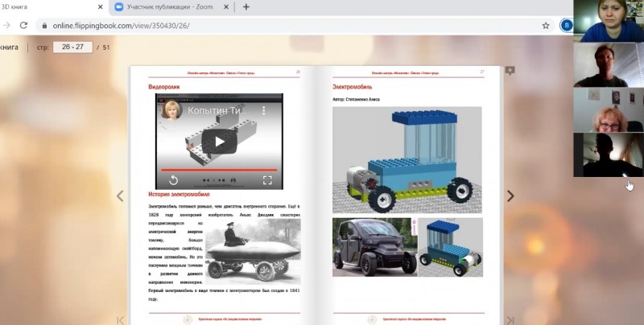Bookmark this page with the star icon

(546, 25)
